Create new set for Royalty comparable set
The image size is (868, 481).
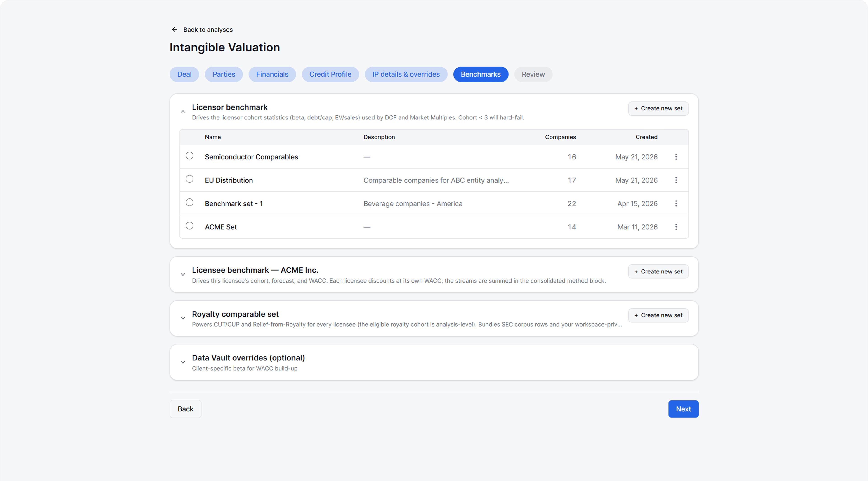(658, 315)
